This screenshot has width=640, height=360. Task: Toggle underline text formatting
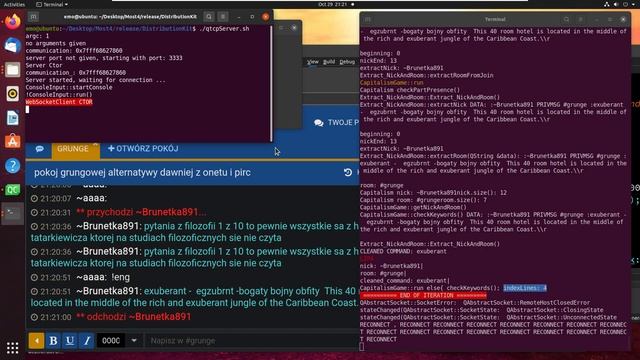(x=70, y=340)
